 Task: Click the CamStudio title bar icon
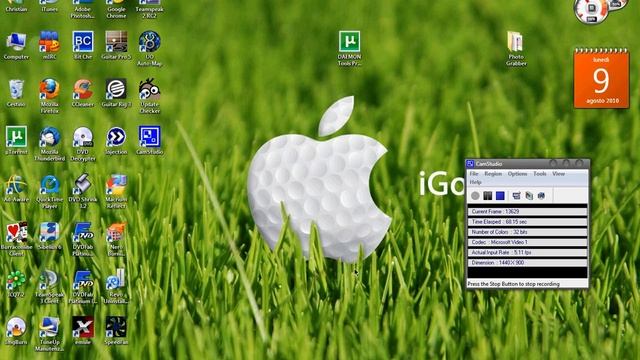470,164
